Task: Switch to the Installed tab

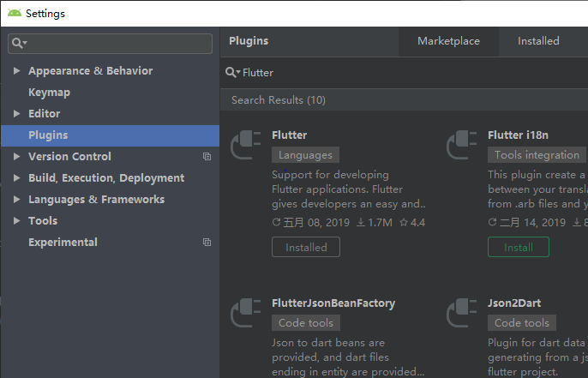Action: tap(538, 41)
